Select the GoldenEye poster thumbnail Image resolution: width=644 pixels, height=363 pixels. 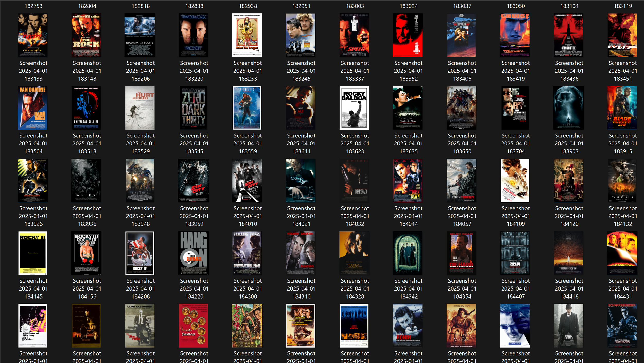(x=33, y=35)
